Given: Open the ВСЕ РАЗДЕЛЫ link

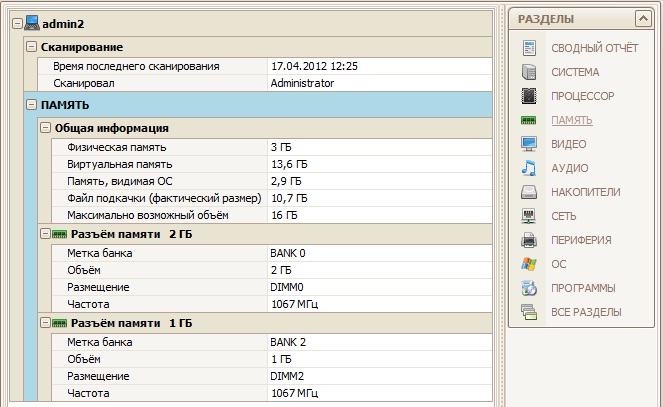Looking at the screenshot, I should tap(586, 312).
